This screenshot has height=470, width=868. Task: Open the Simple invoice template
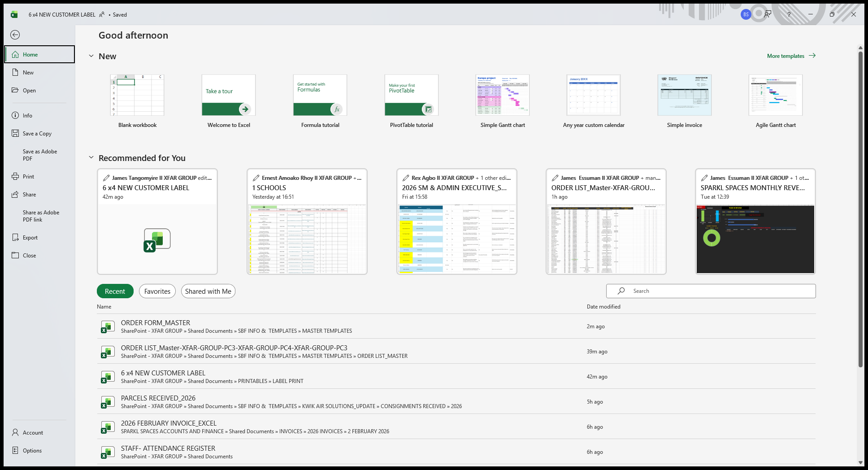(684, 96)
